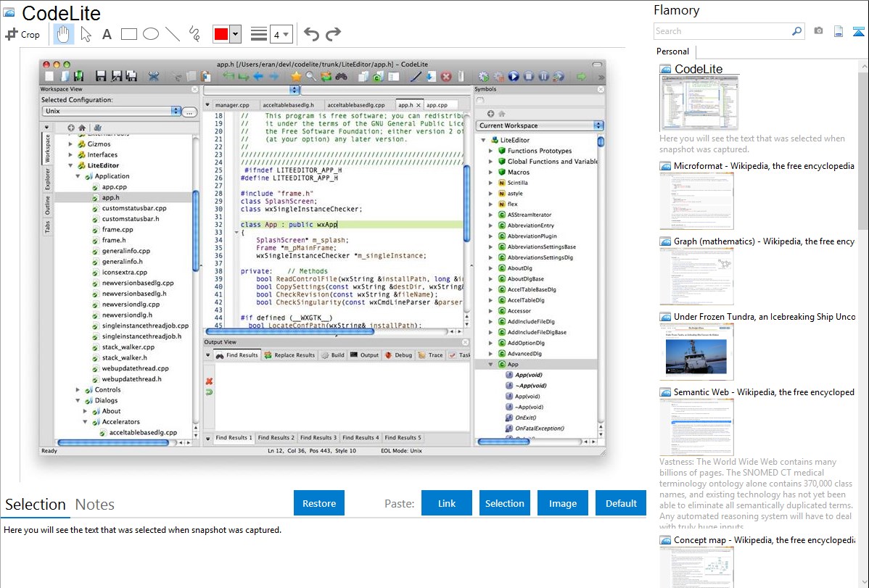Viewport: 869px width, 588px height.
Task: Open the Unix configuration dropdown in CodeLite
Action: 112,111
